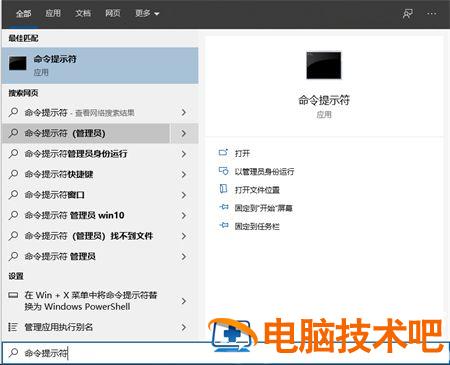
Task: Open 管理应用执行别名 setting
Action: (86, 327)
